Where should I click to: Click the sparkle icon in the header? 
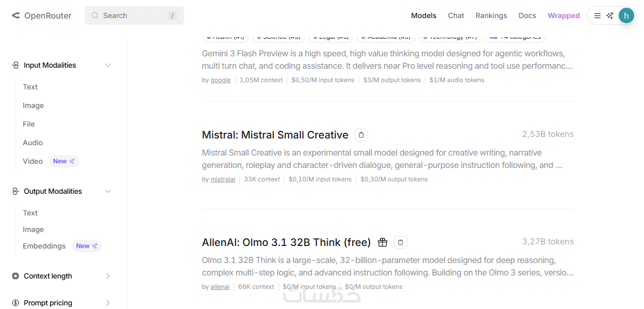click(x=610, y=16)
